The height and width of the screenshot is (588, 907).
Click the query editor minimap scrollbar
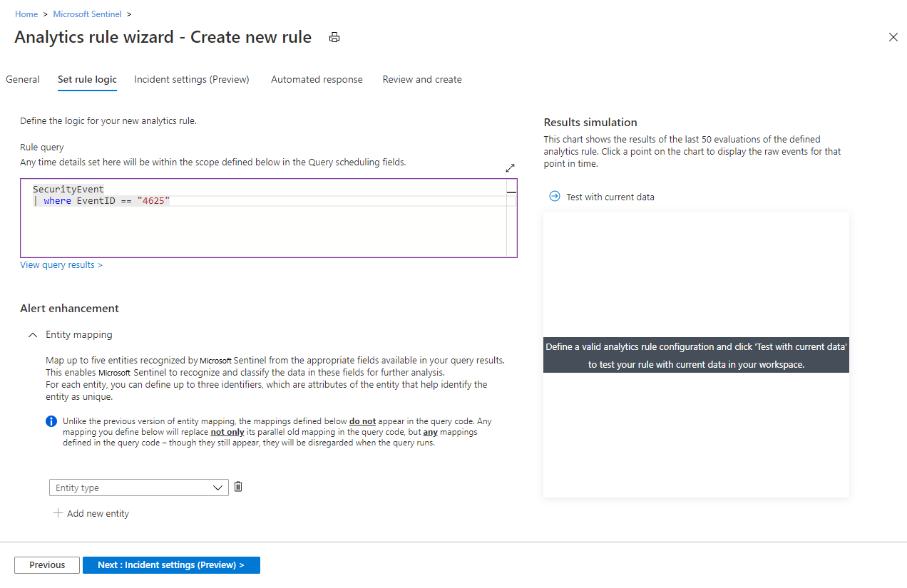tap(511, 218)
